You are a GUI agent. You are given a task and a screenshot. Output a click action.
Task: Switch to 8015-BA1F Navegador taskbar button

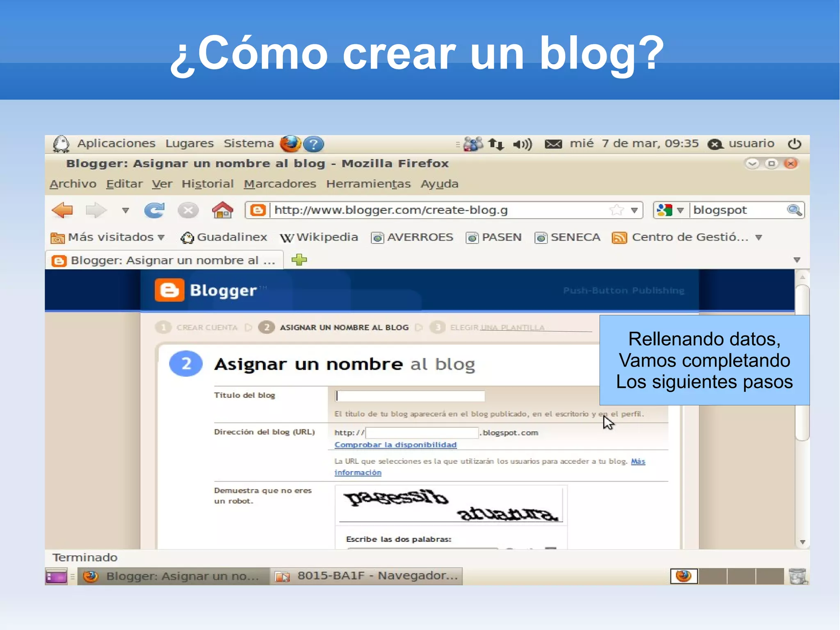(x=367, y=576)
